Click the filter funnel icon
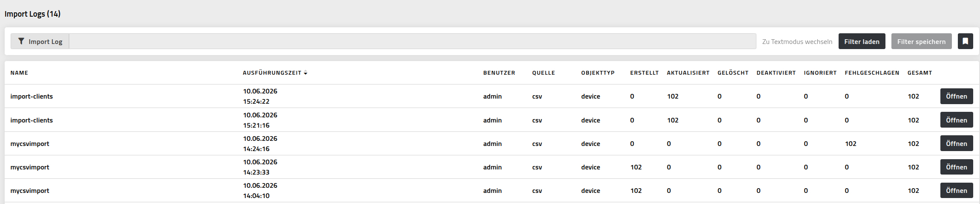 (x=21, y=41)
